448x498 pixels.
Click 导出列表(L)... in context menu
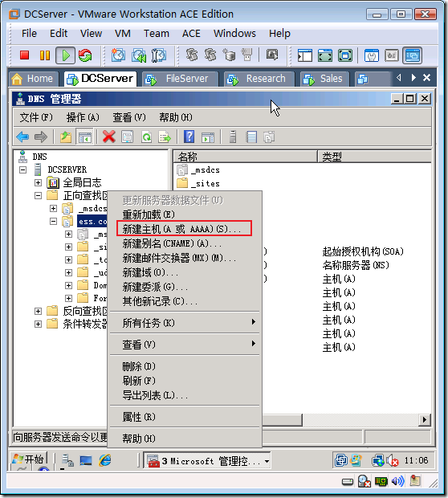click(185, 395)
